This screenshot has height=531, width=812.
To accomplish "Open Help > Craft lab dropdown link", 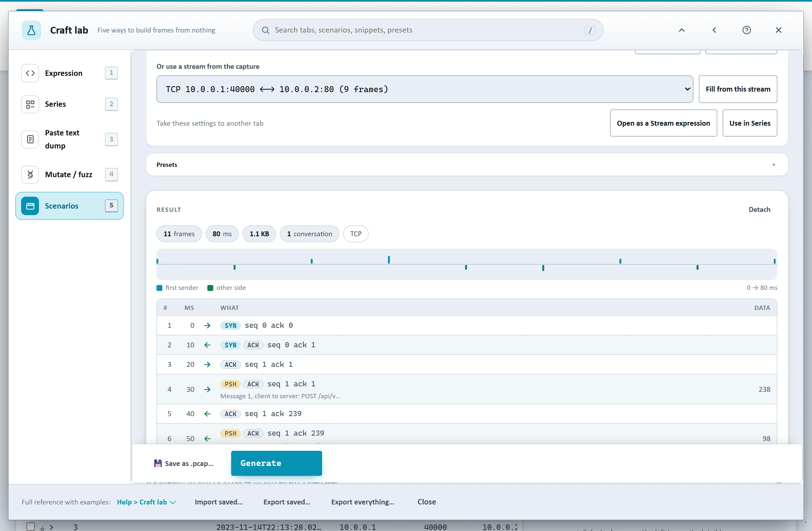I will point(146,502).
